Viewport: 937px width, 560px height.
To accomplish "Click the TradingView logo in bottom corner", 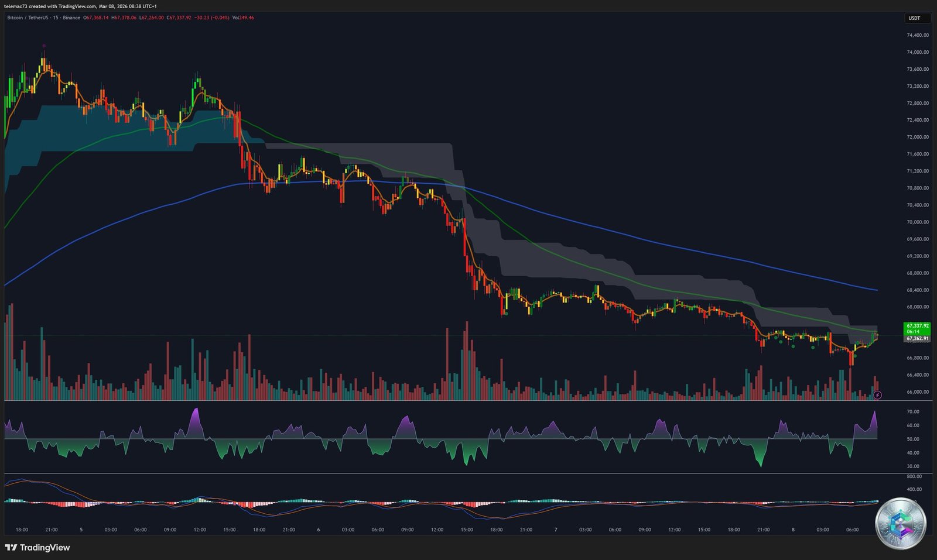I will point(36,548).
